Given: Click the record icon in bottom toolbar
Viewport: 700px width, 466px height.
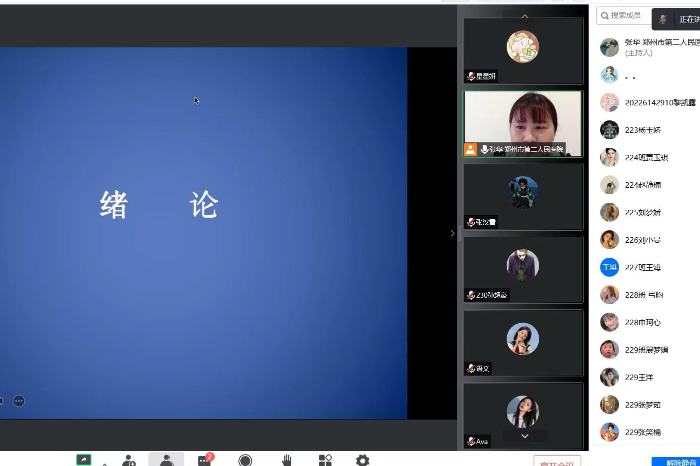Looking at the screenshot, I should click(x=245, y=460).
